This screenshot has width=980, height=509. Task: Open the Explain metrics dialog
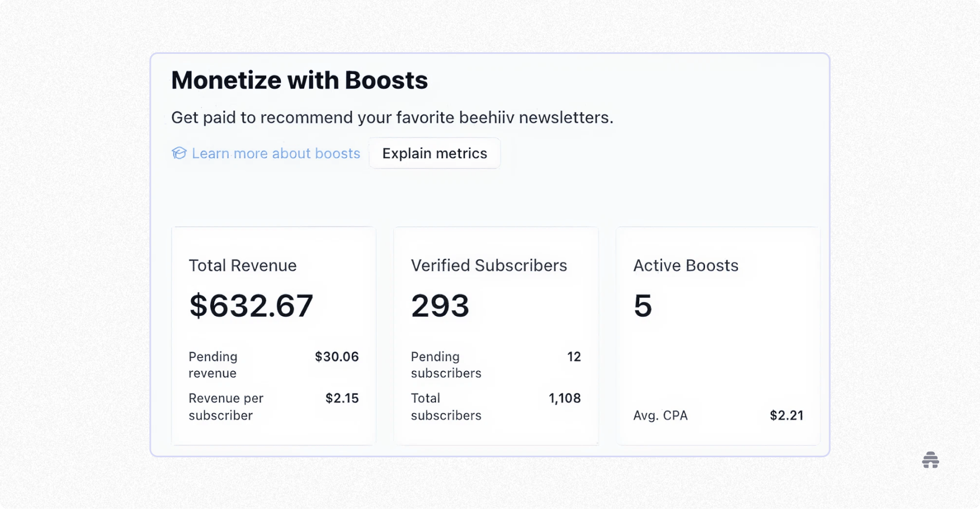point(434,153)
